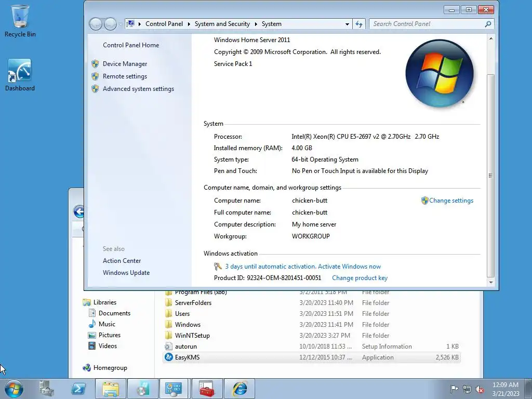Select the autorun setup information file
The width and height of the screenshot is (532, 399).
312,346
